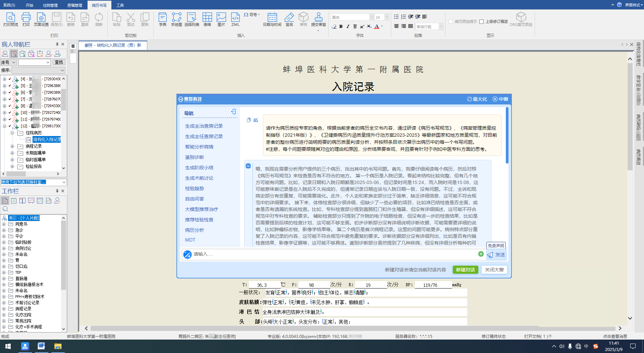
Task: Toggle checkmark for patient [10]
Action: click(10, 113)
